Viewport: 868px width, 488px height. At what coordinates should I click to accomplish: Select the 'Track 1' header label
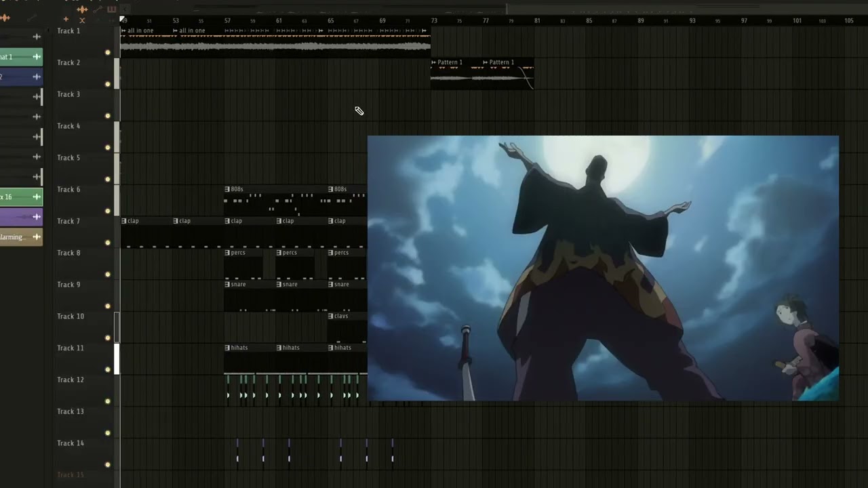tap(68, 31)
